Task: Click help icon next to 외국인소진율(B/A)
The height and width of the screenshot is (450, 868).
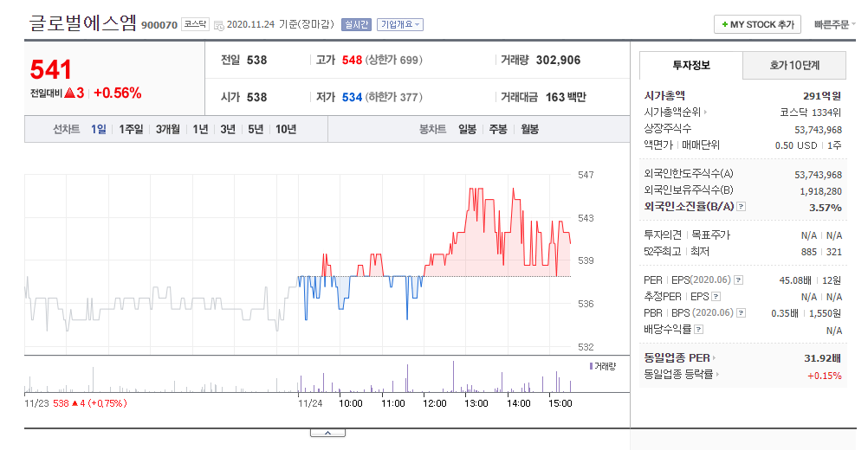Action: (742, 206)
